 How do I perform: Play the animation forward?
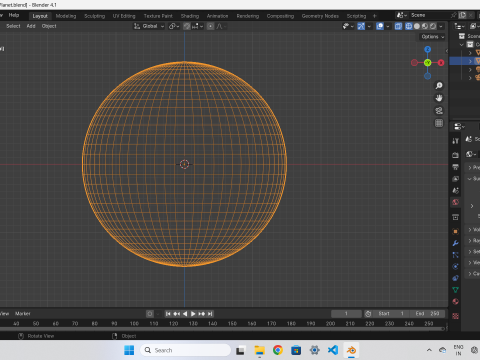(193, 314)
